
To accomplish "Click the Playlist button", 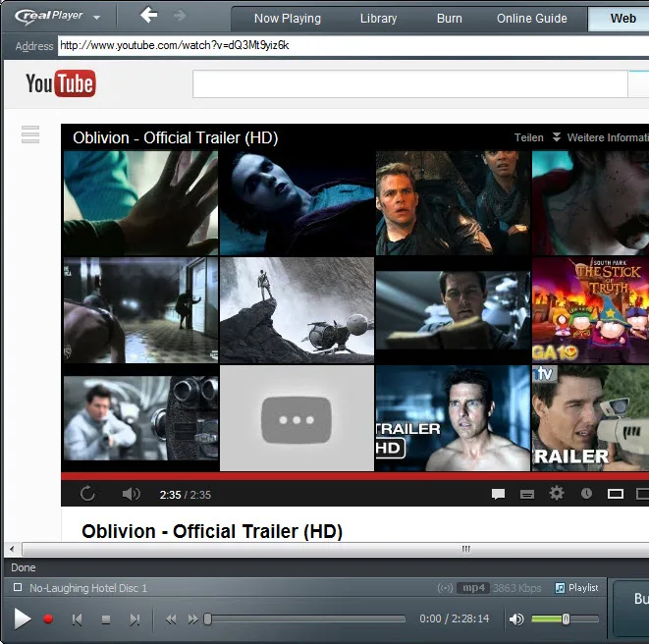I will (x=576, y=588).
